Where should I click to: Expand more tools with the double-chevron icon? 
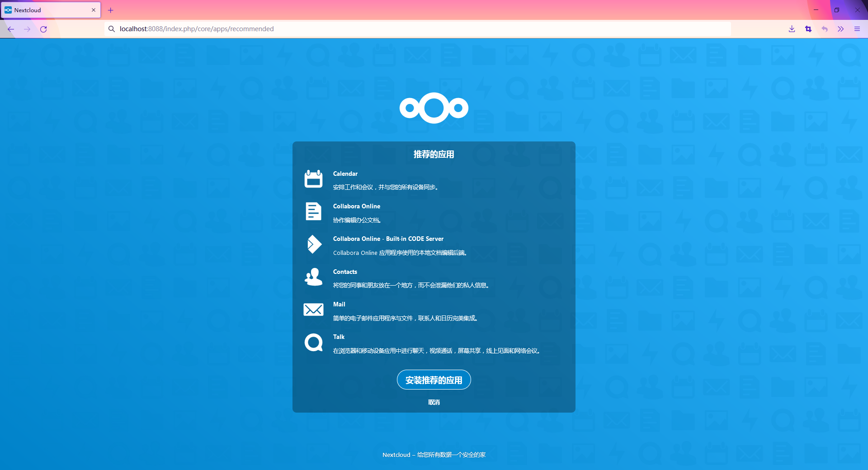pos(841,29)
